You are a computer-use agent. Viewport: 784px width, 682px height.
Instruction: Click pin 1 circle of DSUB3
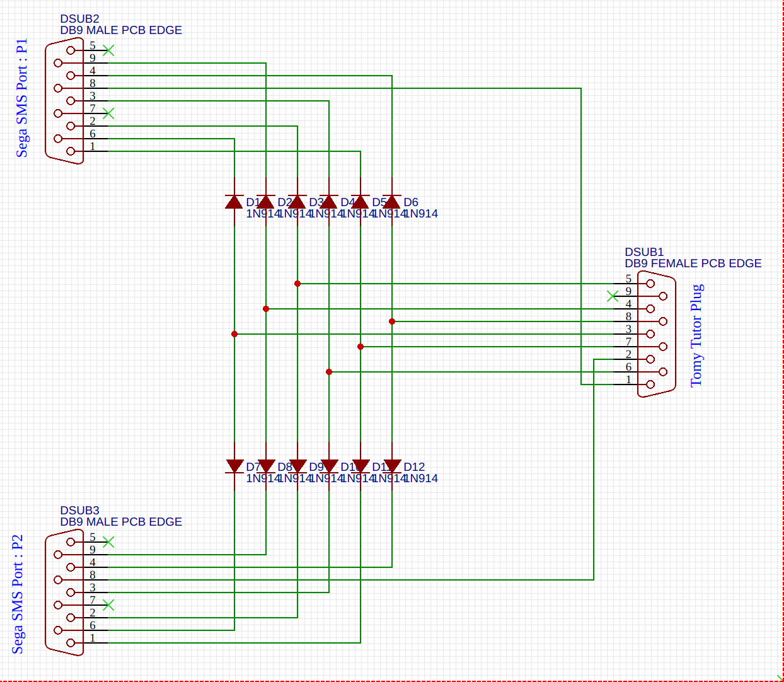pos(71,643)
